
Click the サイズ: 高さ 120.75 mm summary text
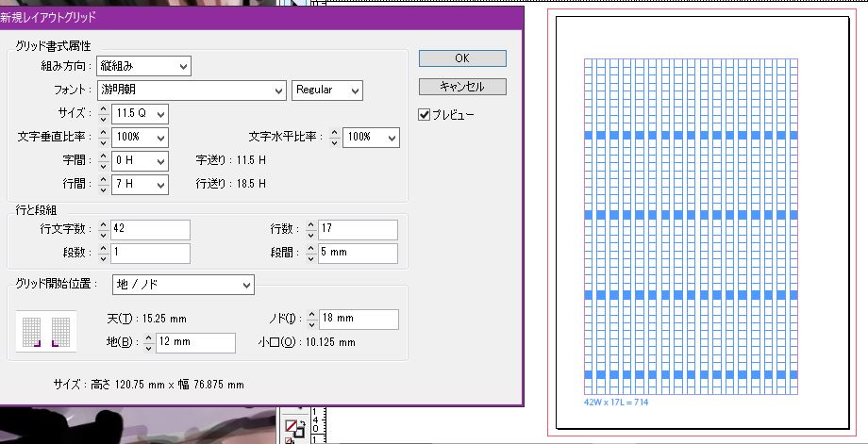(148, 385)
